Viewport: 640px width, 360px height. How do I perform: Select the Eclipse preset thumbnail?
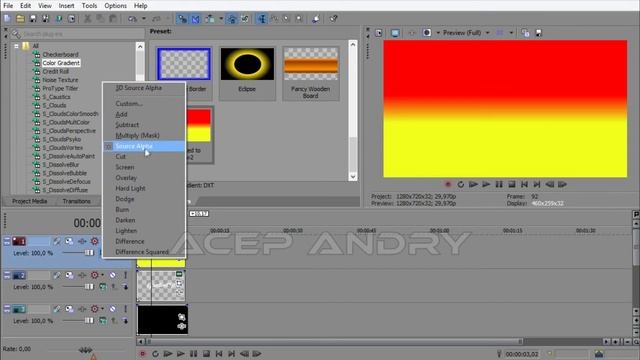247,64
